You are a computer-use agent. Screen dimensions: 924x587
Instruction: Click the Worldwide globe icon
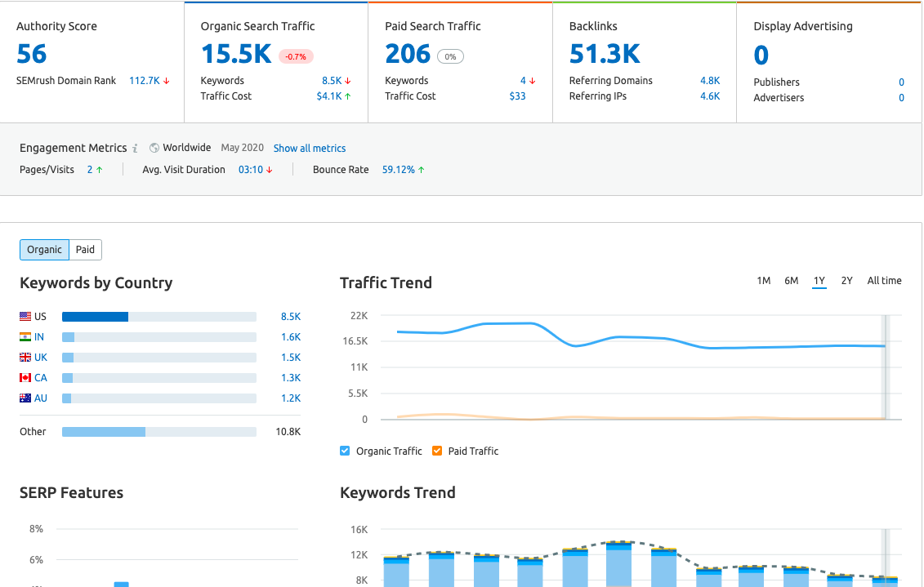[154, 149]
